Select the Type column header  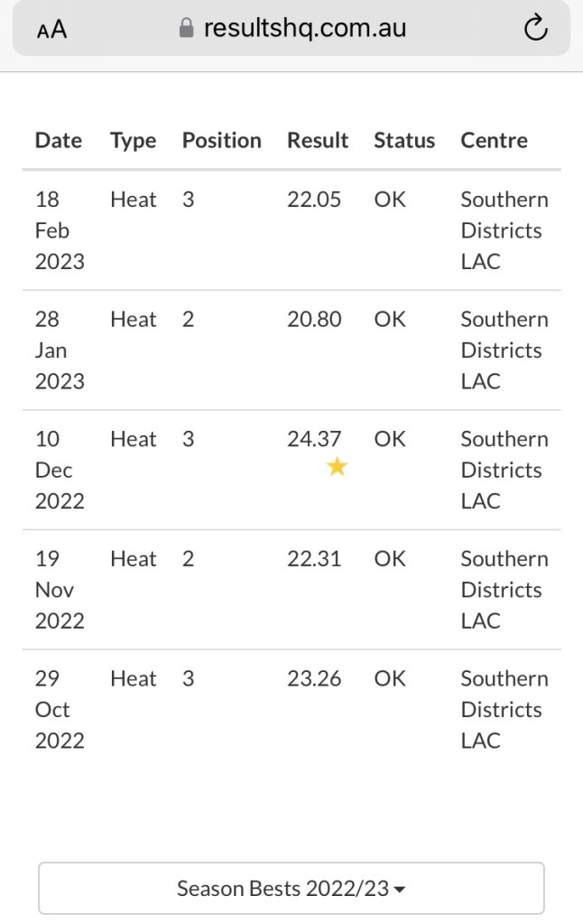pos(133,140)
